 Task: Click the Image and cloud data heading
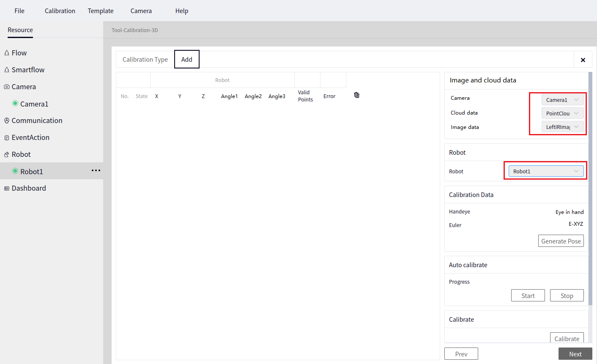483,80
